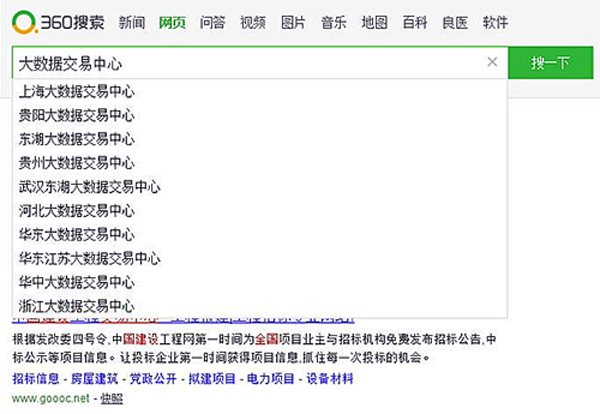The image size is (600, 414).
Task: Open the 设备材料 sublink
Action: [329, 379]
